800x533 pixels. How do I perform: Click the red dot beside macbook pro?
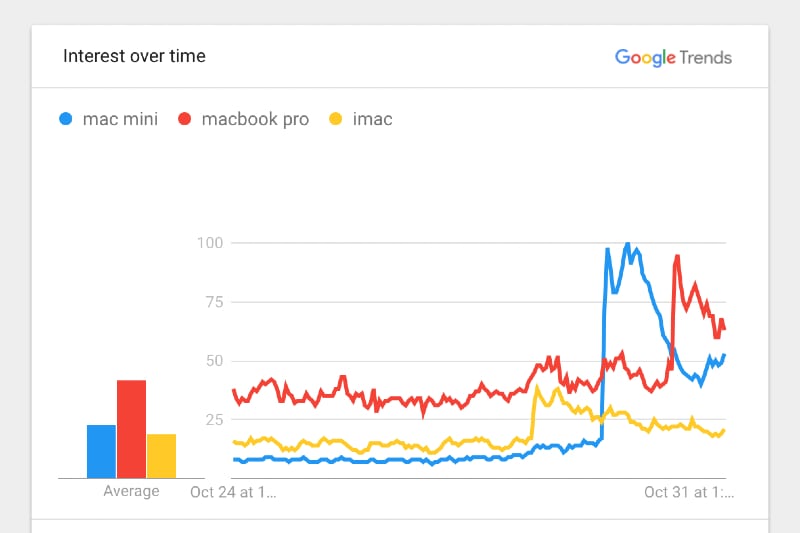184,119
